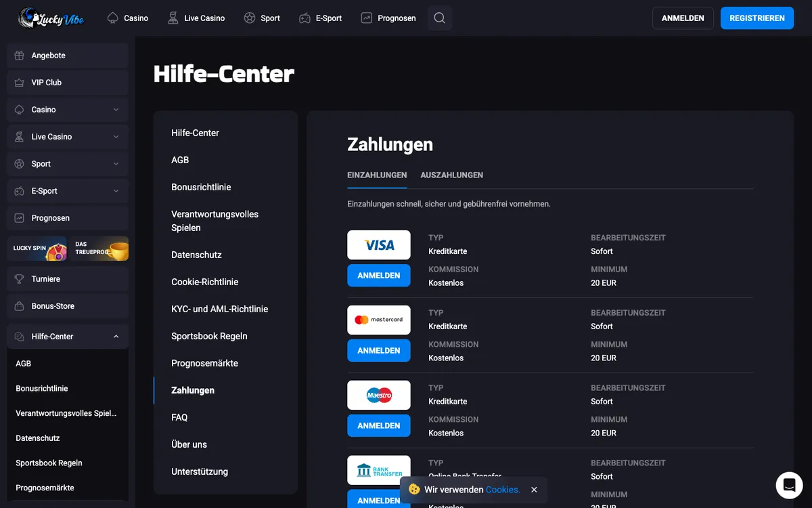Viewport: 812px width, 508px height.
Task: Click the store icon beside Bonus-Store
Action: click(x=19, y=306)
